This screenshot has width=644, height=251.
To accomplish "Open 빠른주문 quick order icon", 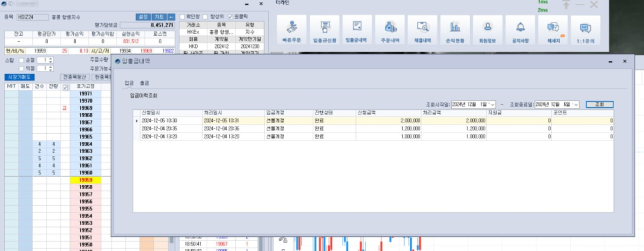I will [291, 30].
